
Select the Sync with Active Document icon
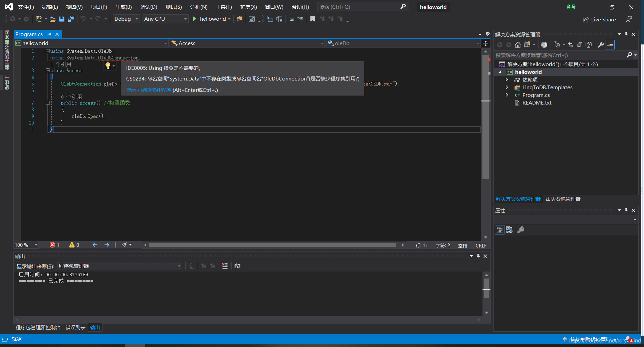pos(571,44)
